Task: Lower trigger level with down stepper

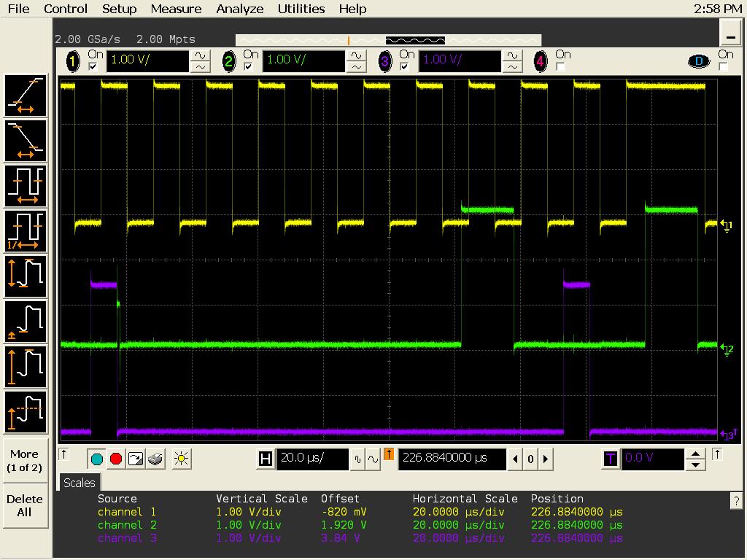Action: click(695, 464)
